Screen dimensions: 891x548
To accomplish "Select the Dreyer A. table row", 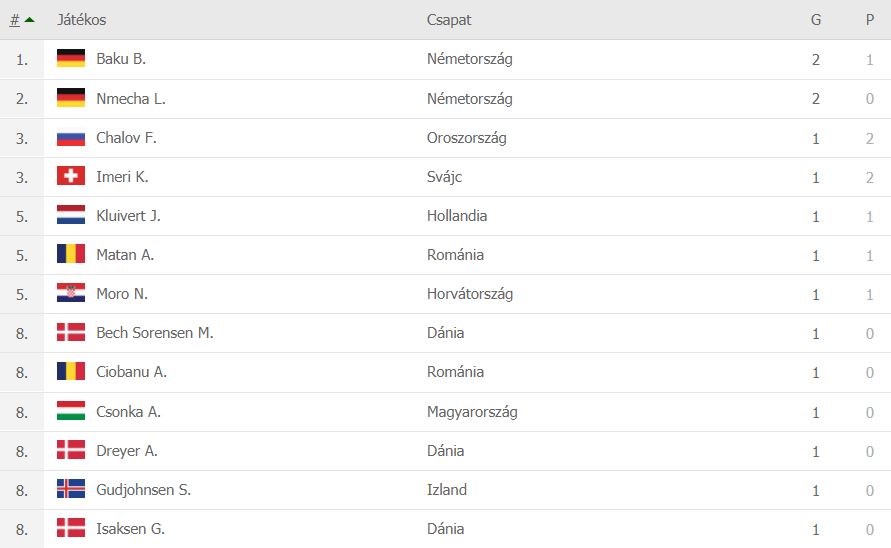I will (446, 451).
